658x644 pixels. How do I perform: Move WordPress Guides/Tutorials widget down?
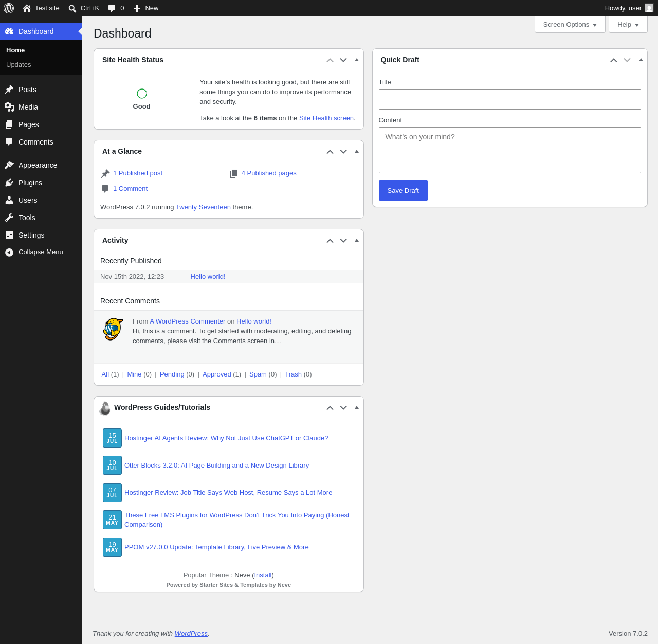point(343,408)
